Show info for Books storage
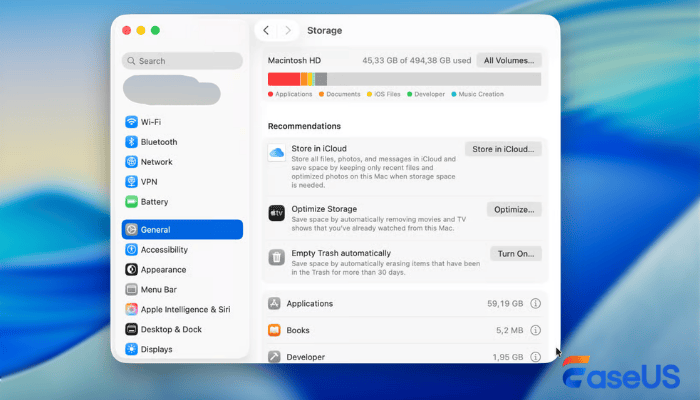This screenshot has width=700, height=400. point(535,330)
